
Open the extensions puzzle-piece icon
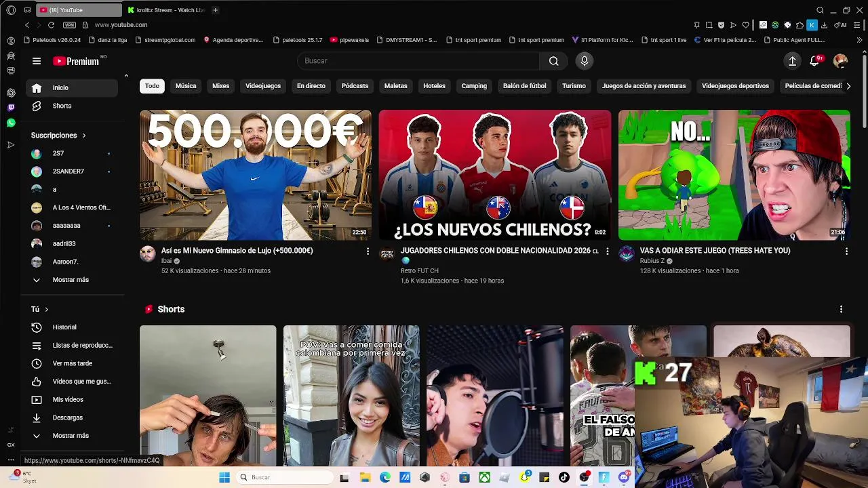click(800, 25)
